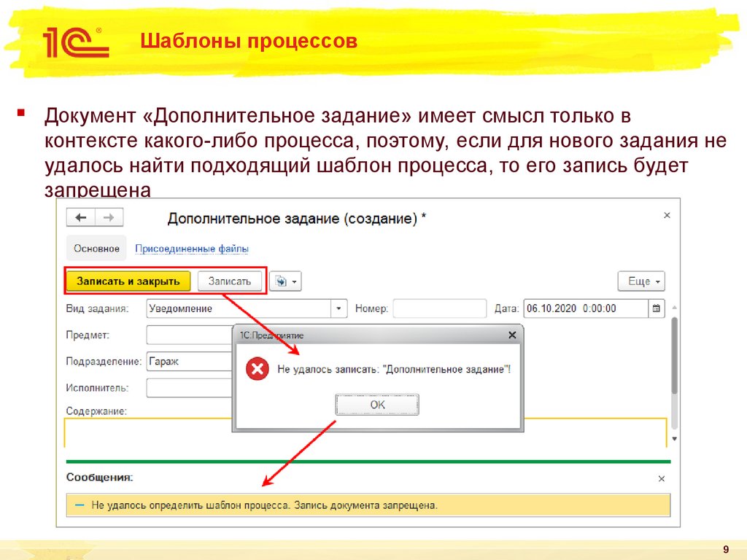Open the Еще dropdown menu
This screenshot has height=560, width=747.
pyautogui.click(x=640, y=281)
